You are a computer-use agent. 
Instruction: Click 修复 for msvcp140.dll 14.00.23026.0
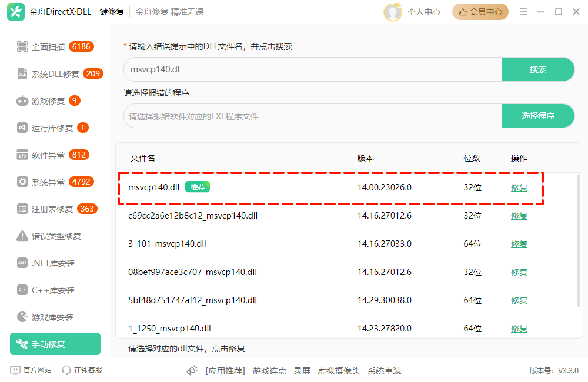click(x=519, y=187)
